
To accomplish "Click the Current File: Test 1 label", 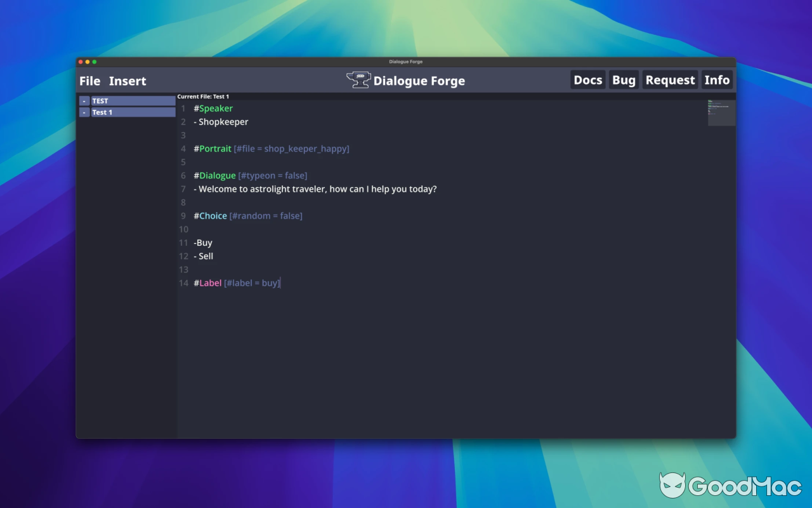I will (203, 96).
